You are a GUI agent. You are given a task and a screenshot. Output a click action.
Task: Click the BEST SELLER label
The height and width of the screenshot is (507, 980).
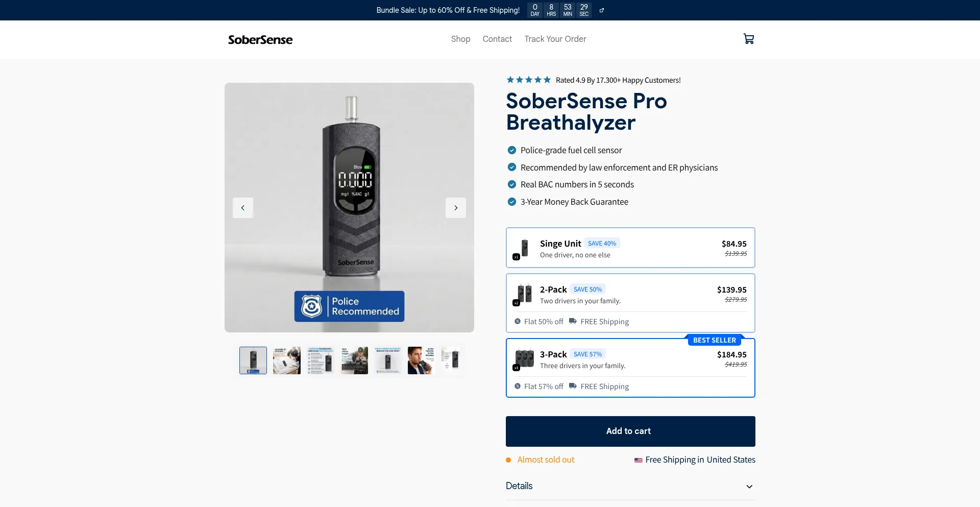tap(715, 340)
